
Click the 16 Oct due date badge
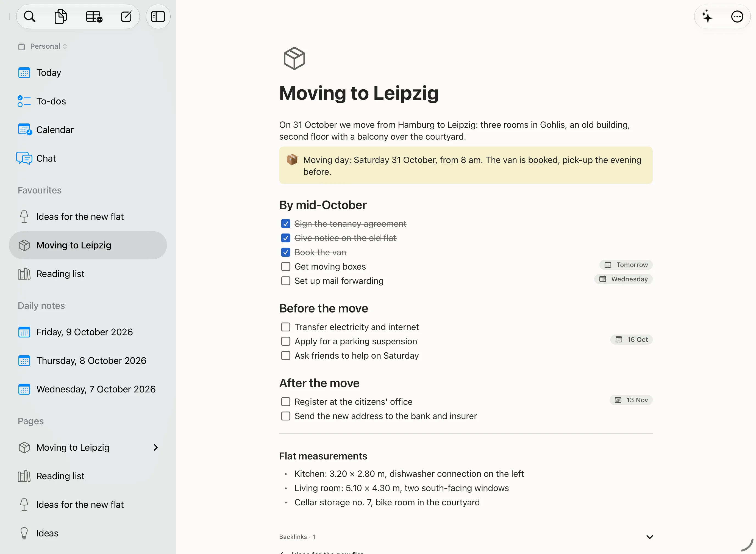631,339
